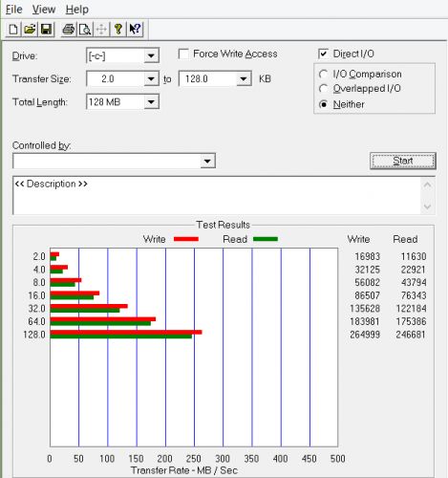Open Print Preview with the magnifier page icon
Viewport: 448px width, 478px height.
click(x=85, y=30)
